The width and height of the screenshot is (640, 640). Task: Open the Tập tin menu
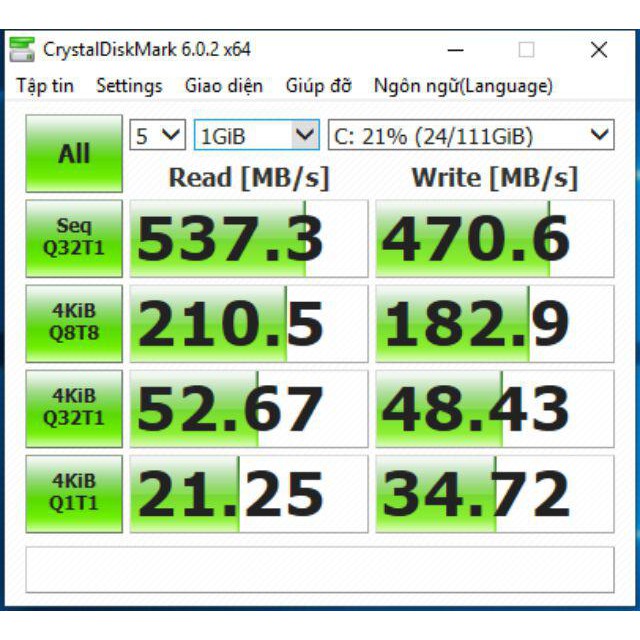[x=45, y=86]
